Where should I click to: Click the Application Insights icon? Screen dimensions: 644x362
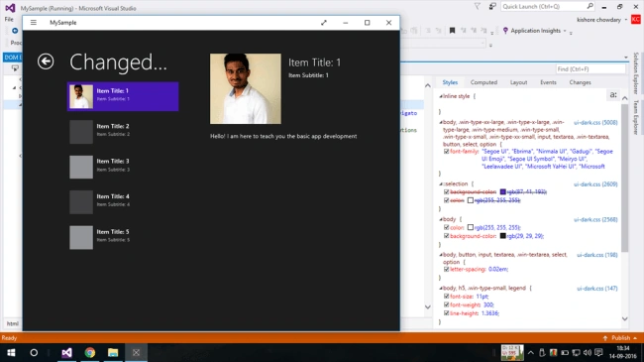pos(505,31)
